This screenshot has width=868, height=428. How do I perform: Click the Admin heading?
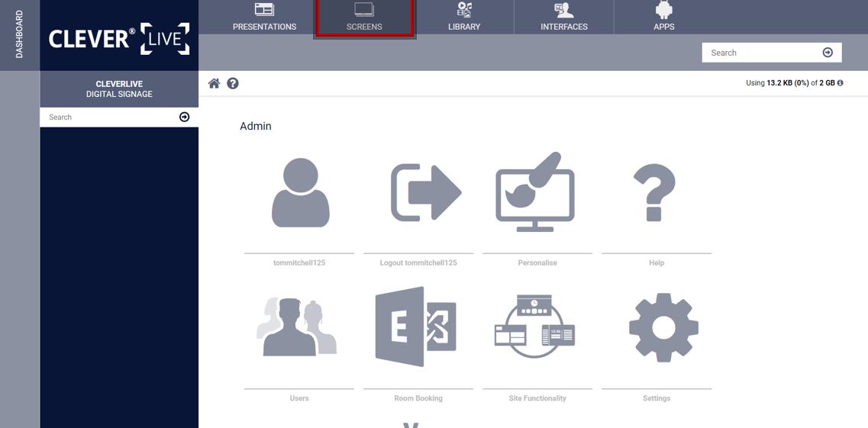click(256, 126)
